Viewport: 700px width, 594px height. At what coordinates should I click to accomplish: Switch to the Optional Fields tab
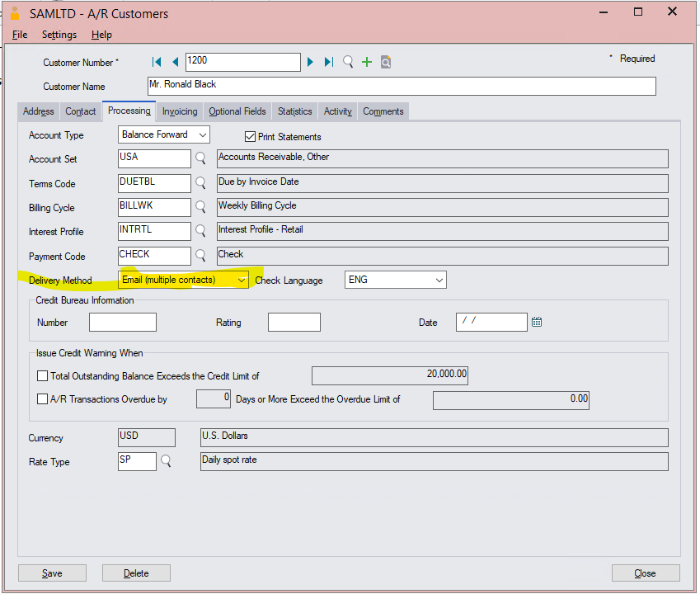[237, 111]
